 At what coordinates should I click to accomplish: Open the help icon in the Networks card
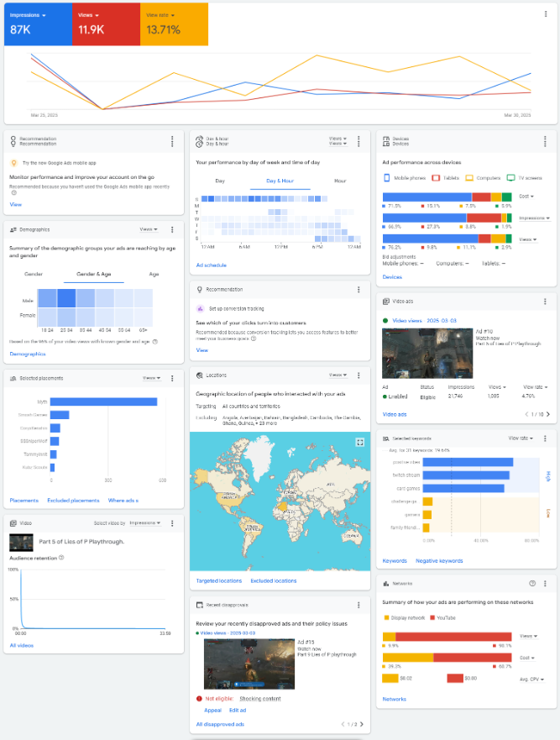532,583
